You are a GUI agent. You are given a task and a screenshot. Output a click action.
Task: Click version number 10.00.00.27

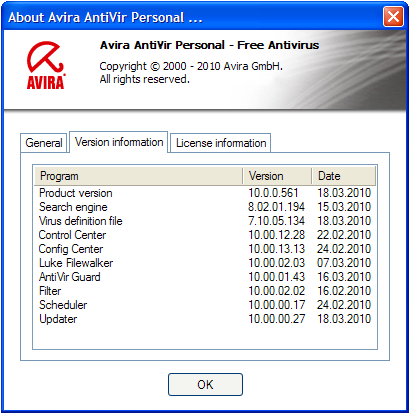277,319
